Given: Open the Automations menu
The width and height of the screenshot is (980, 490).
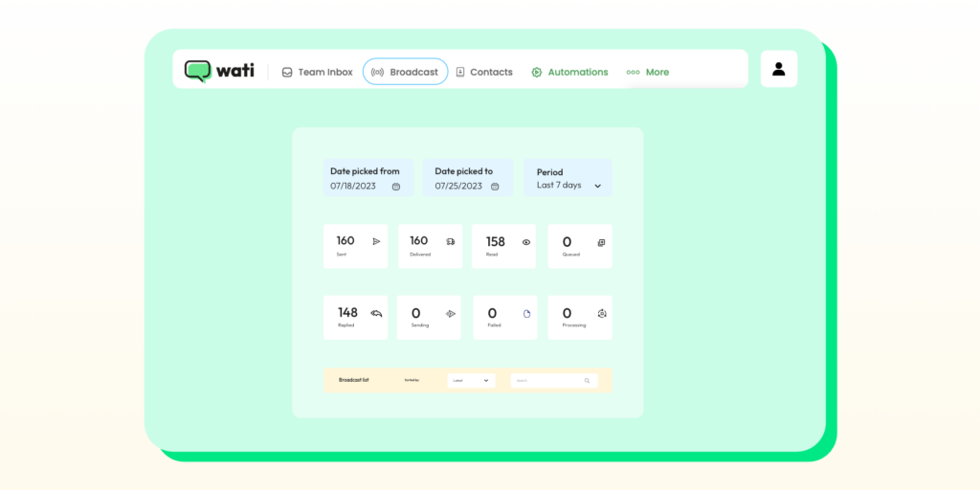Looking at the screenshot, I should point(569,72).
